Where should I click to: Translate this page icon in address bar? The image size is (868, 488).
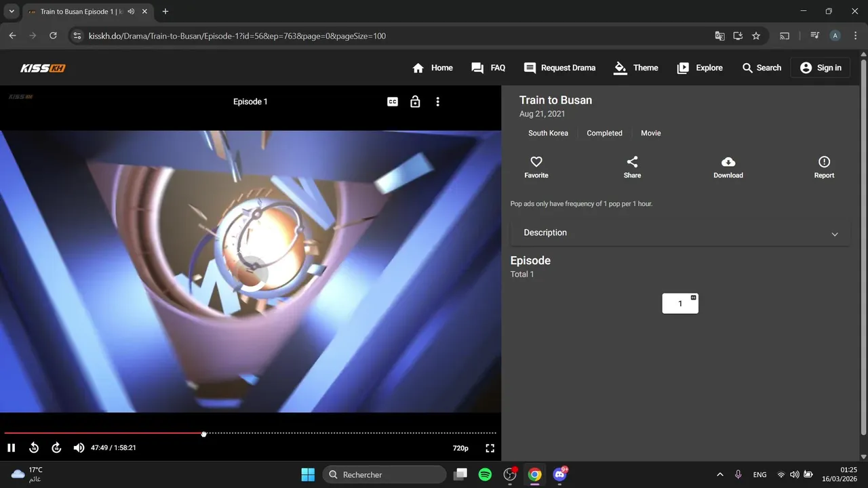[x=720, y=36]
